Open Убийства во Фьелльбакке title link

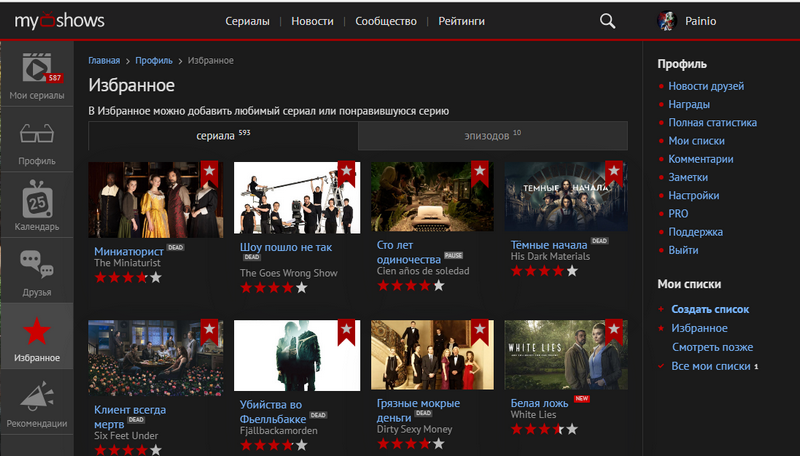tap(273, 412)
